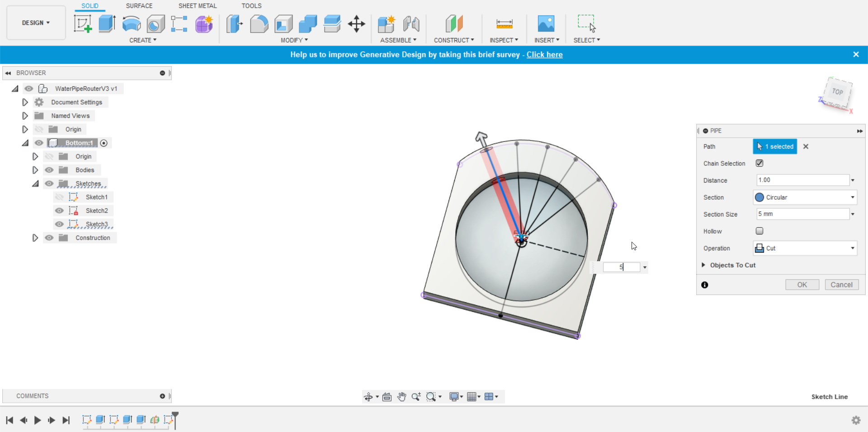Screen dimensions: 868x432
Task: Click the Insert image icon
Action: [x=546, y=23]
